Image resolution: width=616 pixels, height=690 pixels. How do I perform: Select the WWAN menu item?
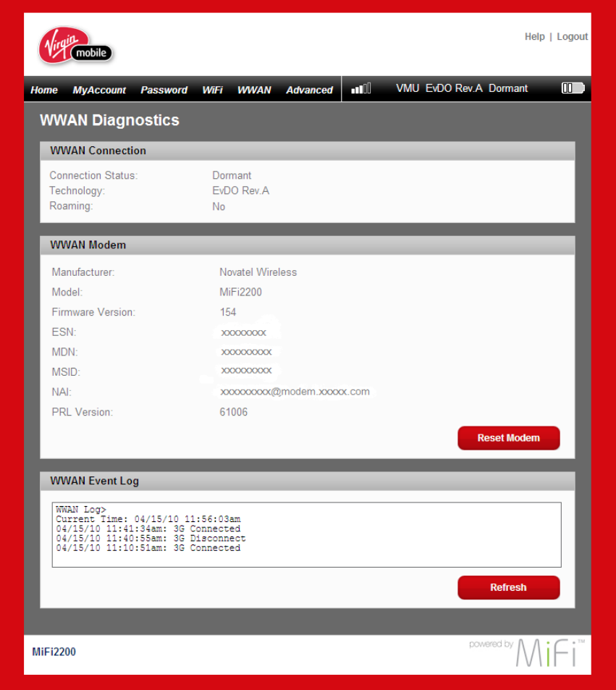point(254,90)
